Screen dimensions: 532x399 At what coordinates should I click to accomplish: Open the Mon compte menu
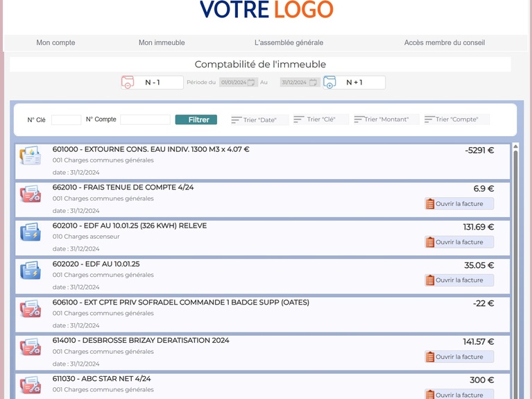pyautogui.click(x=55, y=43)
